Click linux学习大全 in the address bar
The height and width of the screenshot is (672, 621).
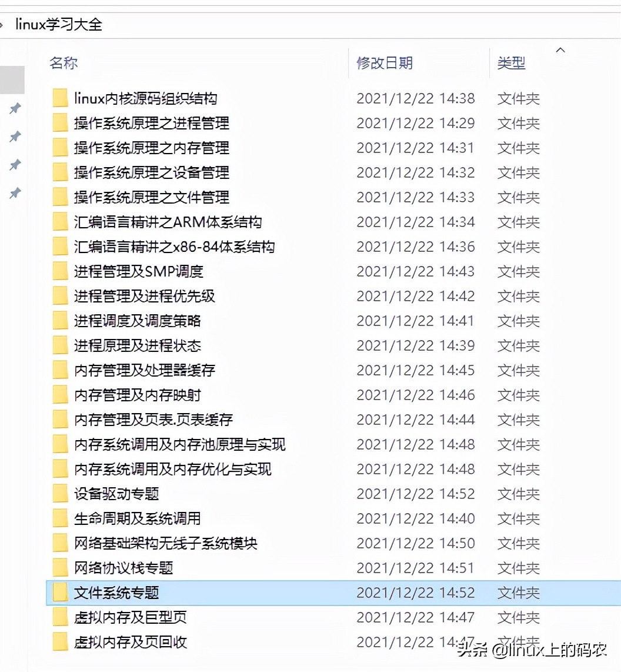tap(59, 25)
